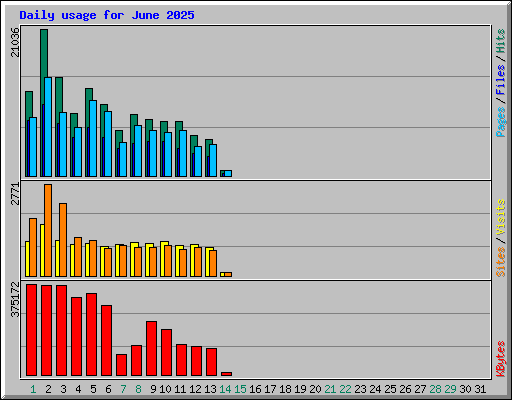Image resolution: width=512 pixels, height=400 pixels.
Task: Click the small red KBytes bar for day 14
Action: pos(226,374)
